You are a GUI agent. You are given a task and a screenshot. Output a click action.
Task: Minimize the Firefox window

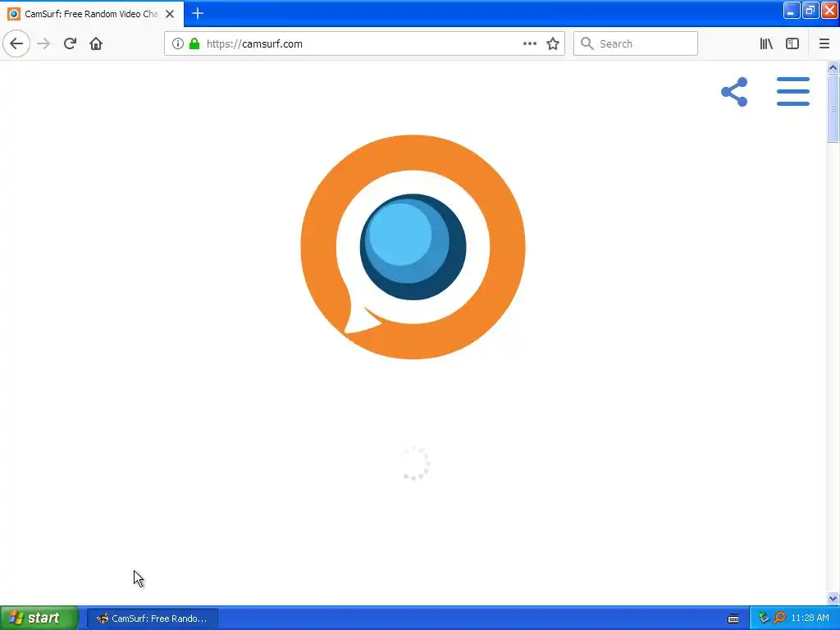(792, 10)
